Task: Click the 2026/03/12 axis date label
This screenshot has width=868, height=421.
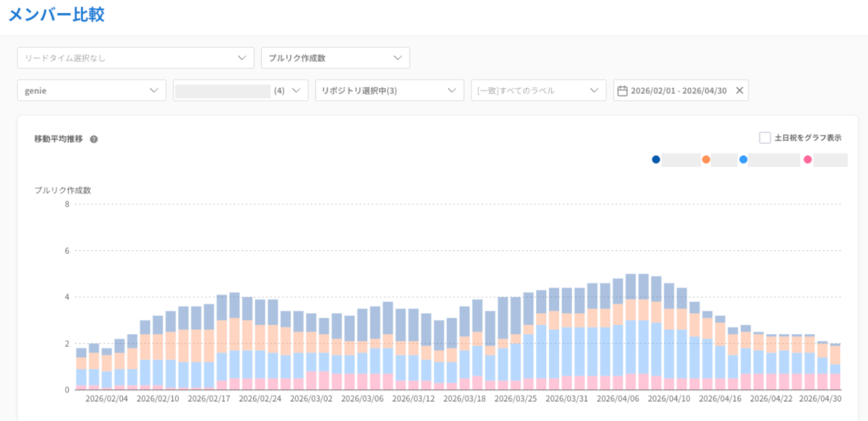Action: pos(414,399)
